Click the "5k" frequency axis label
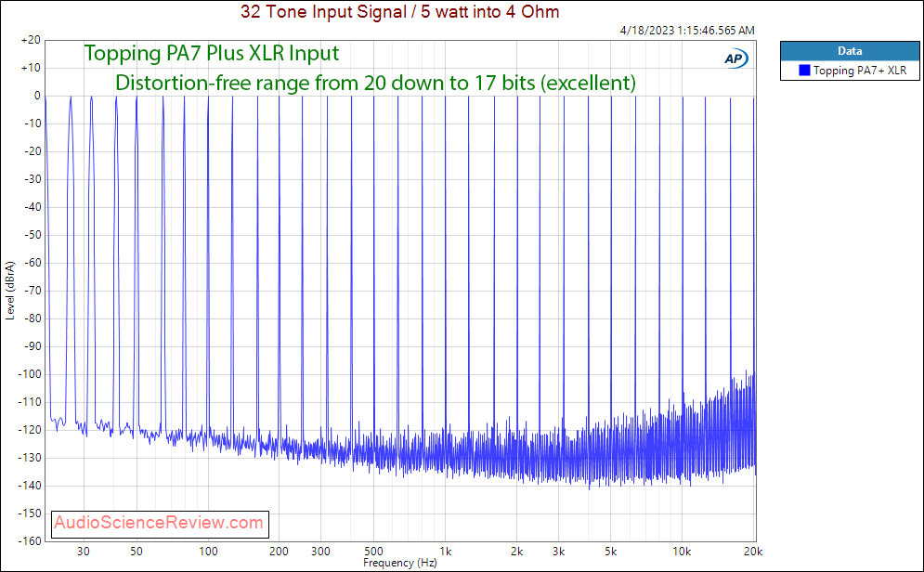This screenshot has width=924, height=572. click(611, 552)
